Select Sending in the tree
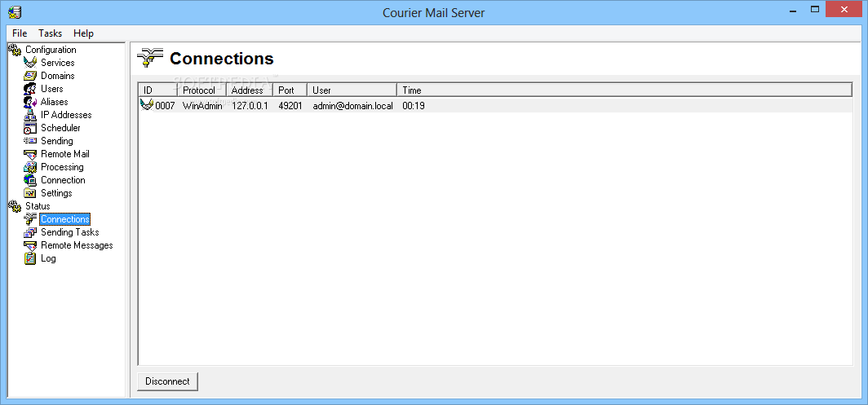Image resolution: width=868 pixels, height=405 pixels. click(x=56, y=140)
